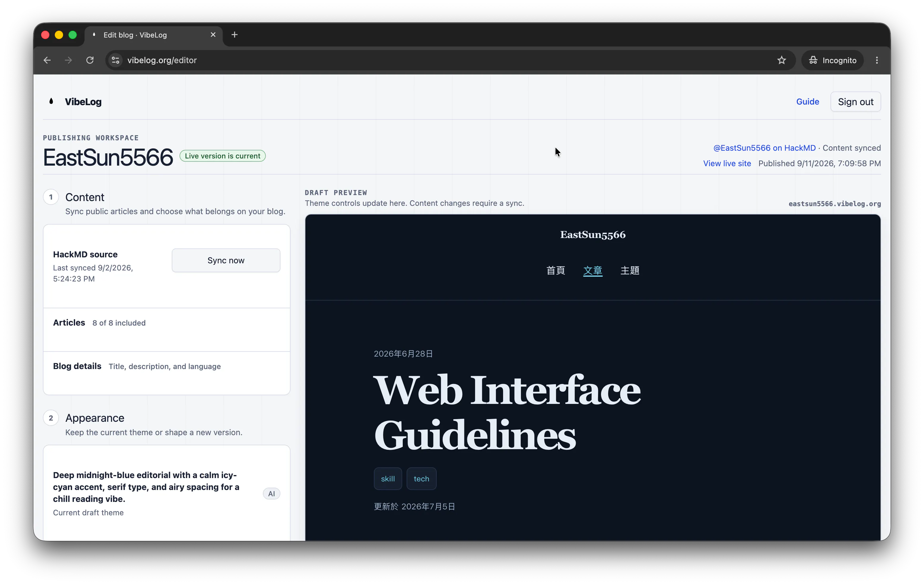This screenshot has width=924, height=585.
Task: Click the Live version is current badge
Action: click(223, 156)
